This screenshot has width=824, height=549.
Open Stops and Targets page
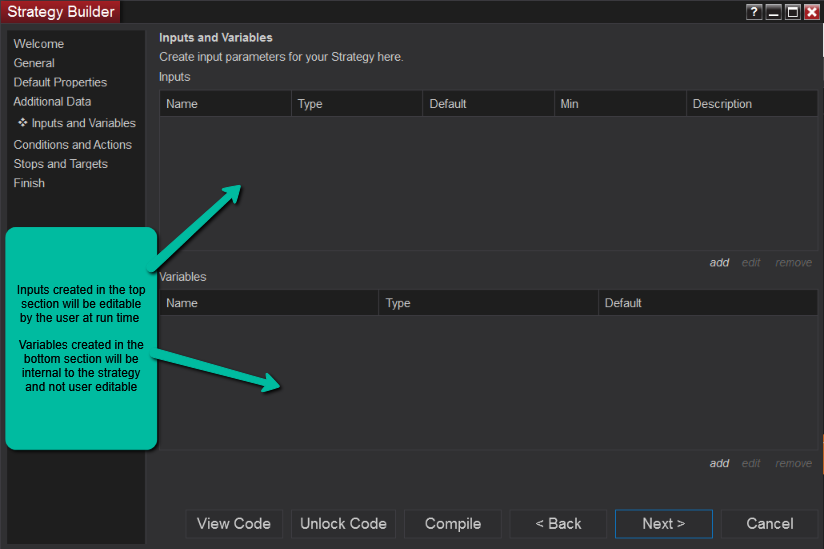click(x=60, y=164)
